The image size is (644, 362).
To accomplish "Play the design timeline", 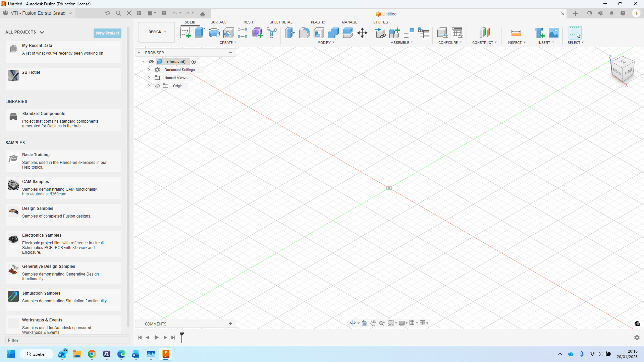I will [x=156, y=338].
